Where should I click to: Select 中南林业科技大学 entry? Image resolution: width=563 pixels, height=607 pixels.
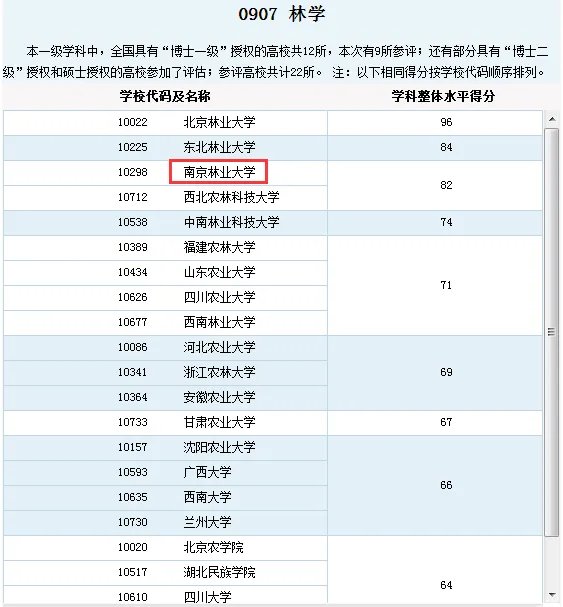point(232,222)
